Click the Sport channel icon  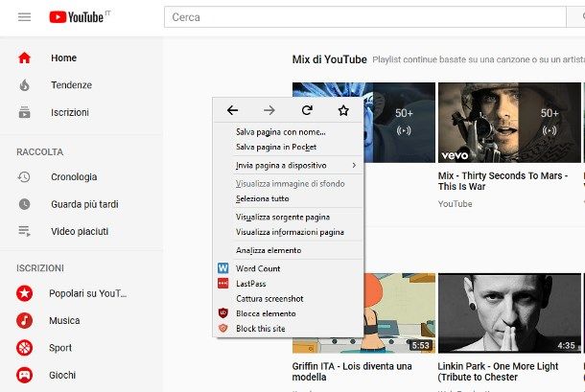pyautogui.click(x=25, y=348)
